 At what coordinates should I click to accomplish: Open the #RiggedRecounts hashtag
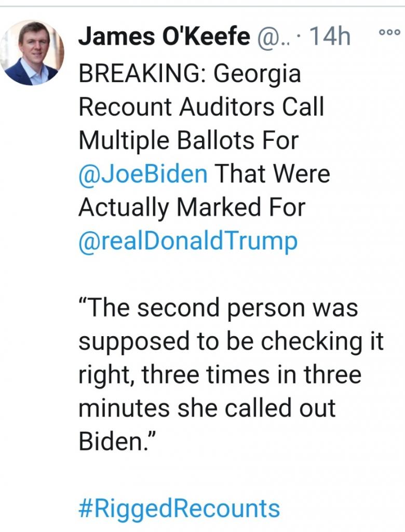pos(179,509)
